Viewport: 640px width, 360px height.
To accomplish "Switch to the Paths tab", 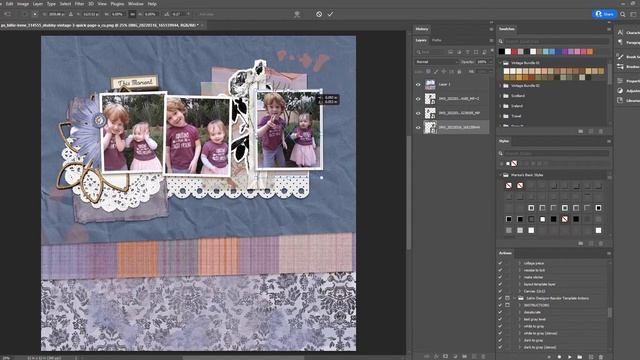I will (437, 40).
